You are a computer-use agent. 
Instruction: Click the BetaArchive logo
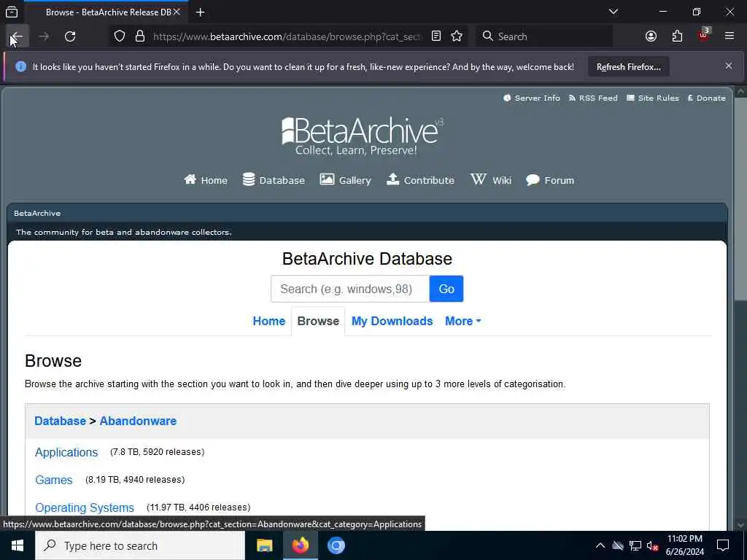pyautogui.click(x=362, y=136)
